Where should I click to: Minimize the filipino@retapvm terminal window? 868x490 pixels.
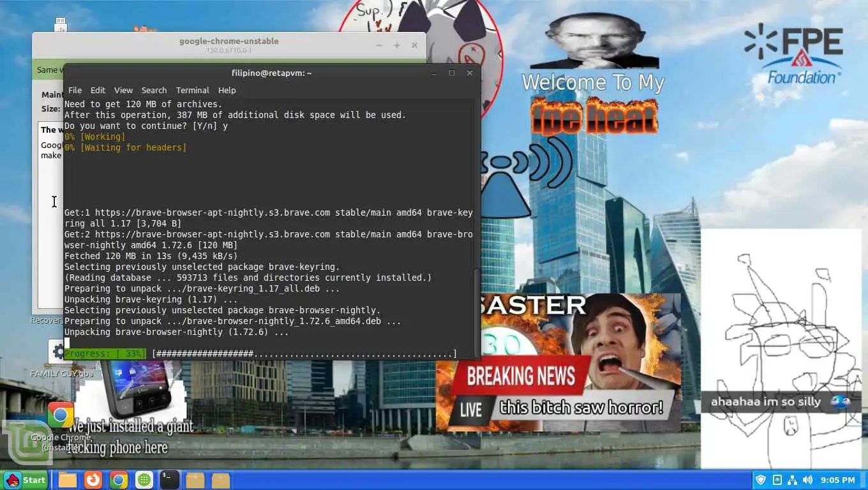[434, 73]
